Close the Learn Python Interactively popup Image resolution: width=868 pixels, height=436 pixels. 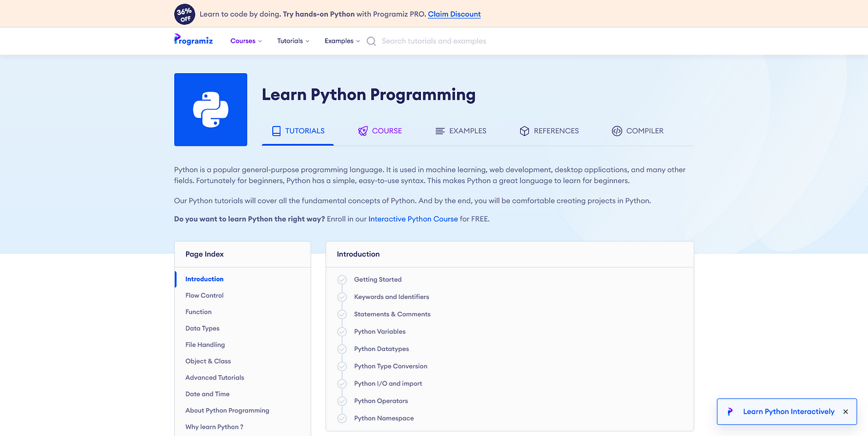point(846,412)
